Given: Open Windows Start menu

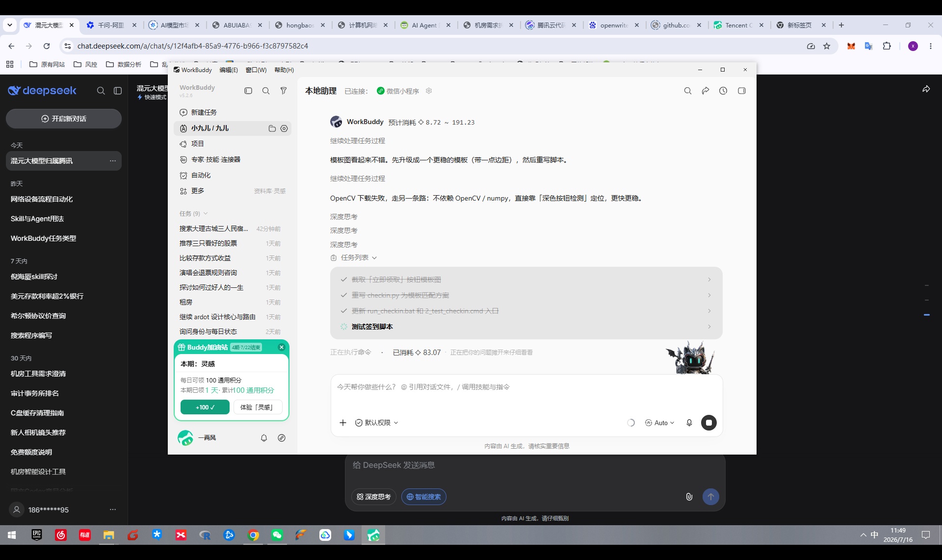Looking at the screenshot, I should [12, 535].
